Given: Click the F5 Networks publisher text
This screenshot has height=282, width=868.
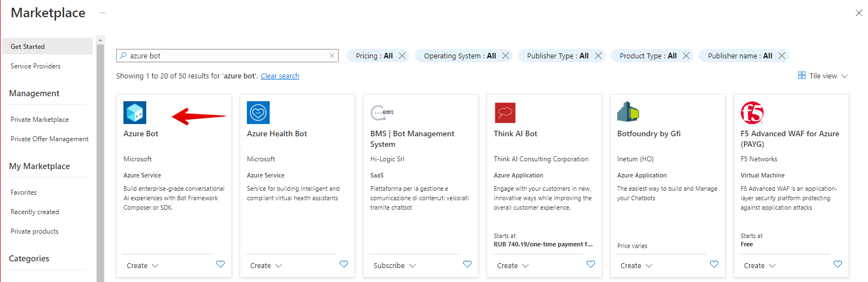Looking at the screenshot, I should pos(759,159).
